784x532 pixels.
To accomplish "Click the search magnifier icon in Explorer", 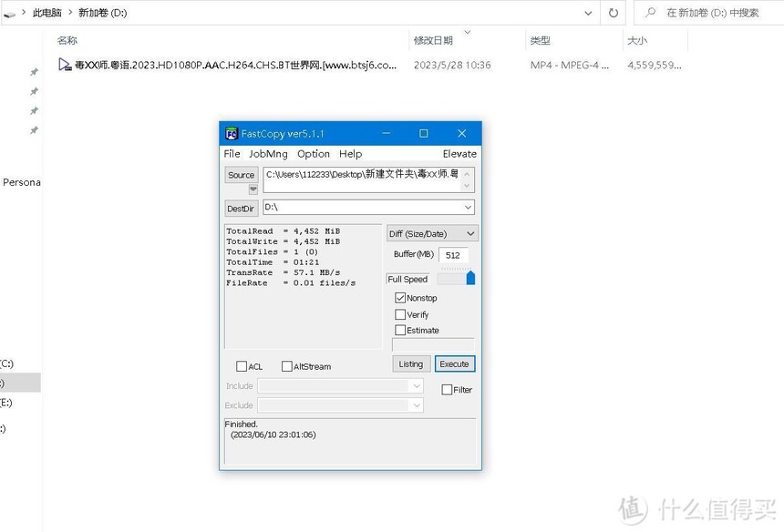I will tap(650, 13).
